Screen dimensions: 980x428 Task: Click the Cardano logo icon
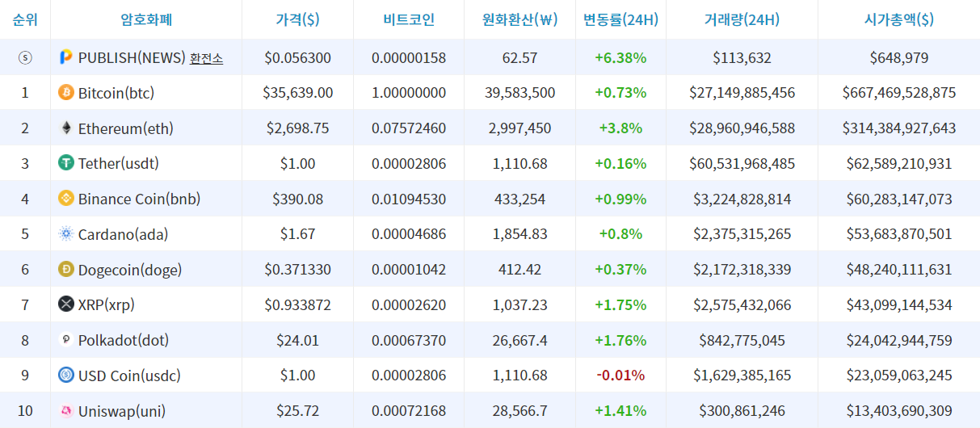66,234
